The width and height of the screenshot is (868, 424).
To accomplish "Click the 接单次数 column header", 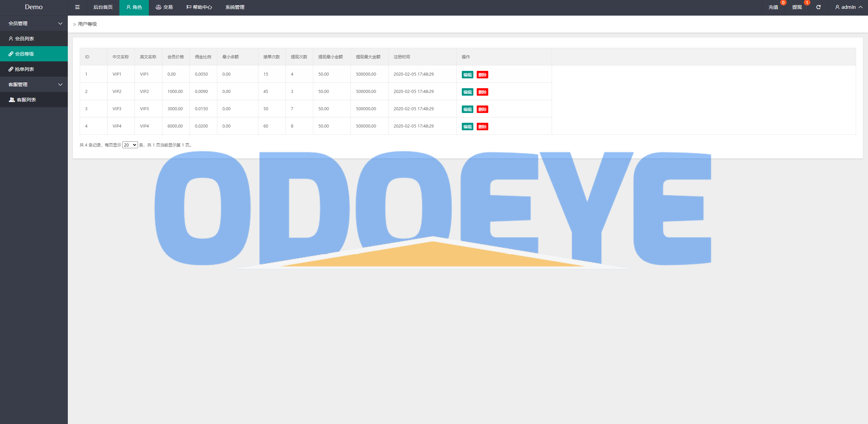I will click(x=272, y=57).
